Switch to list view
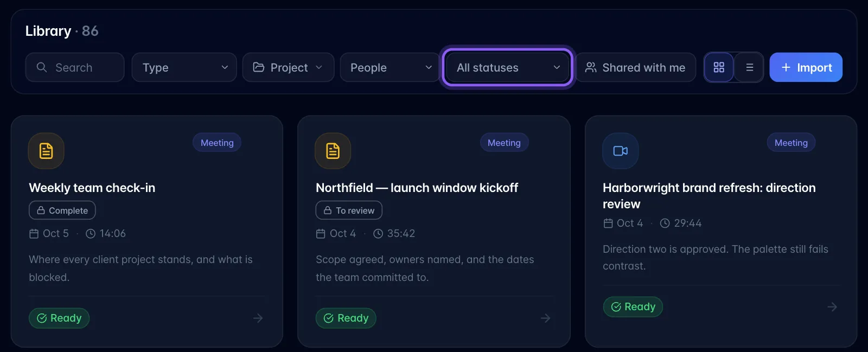 749,67
